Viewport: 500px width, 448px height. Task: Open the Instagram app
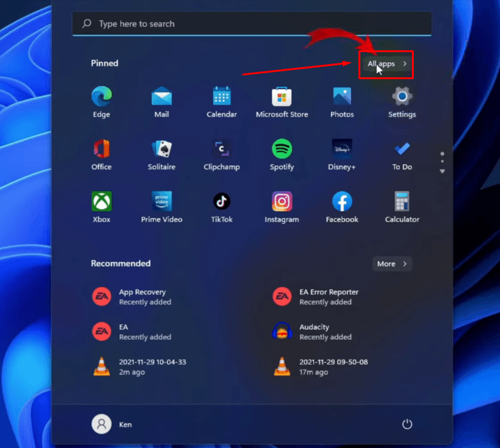(282, 207)
